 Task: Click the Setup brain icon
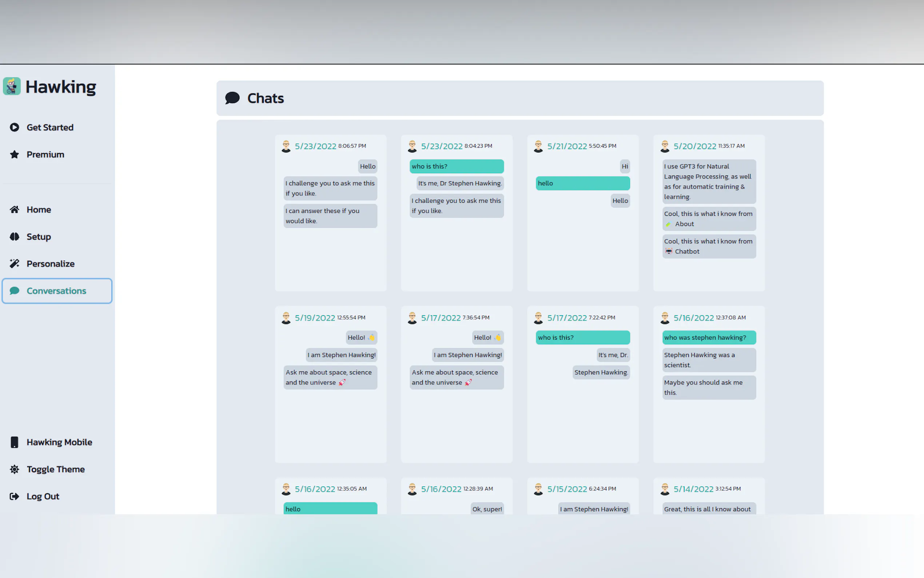(15, 237)
